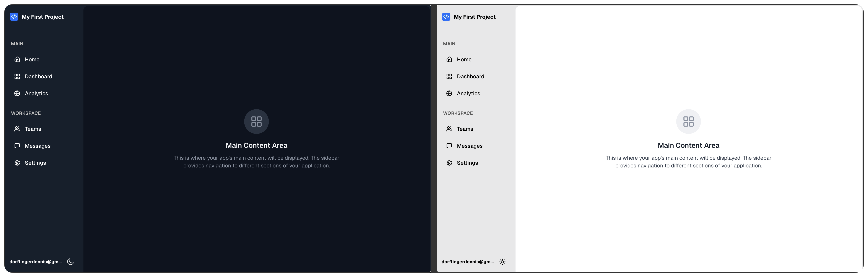Expand the WORKSPACE section in the light sidebar
The image size is (868, 277).
458,113
